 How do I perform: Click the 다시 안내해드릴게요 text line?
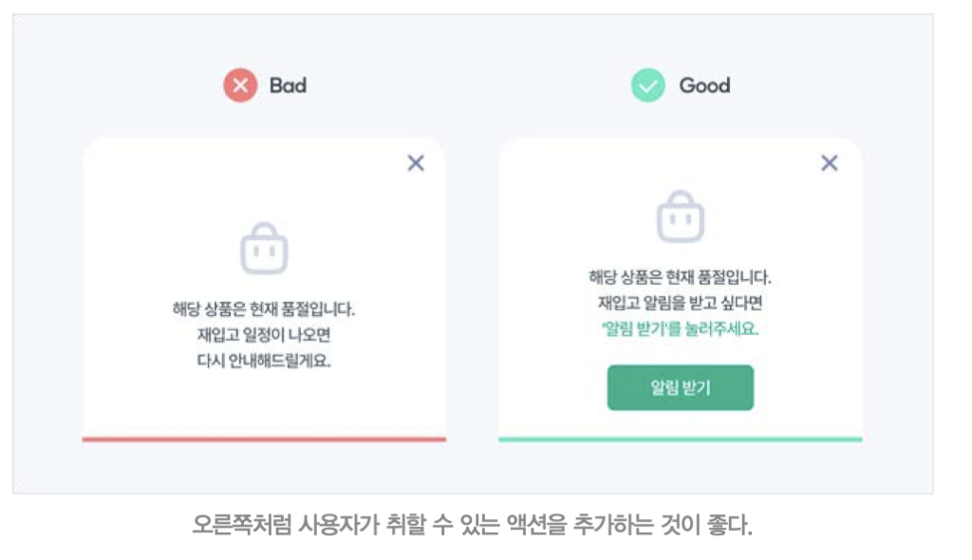(264, 361)
